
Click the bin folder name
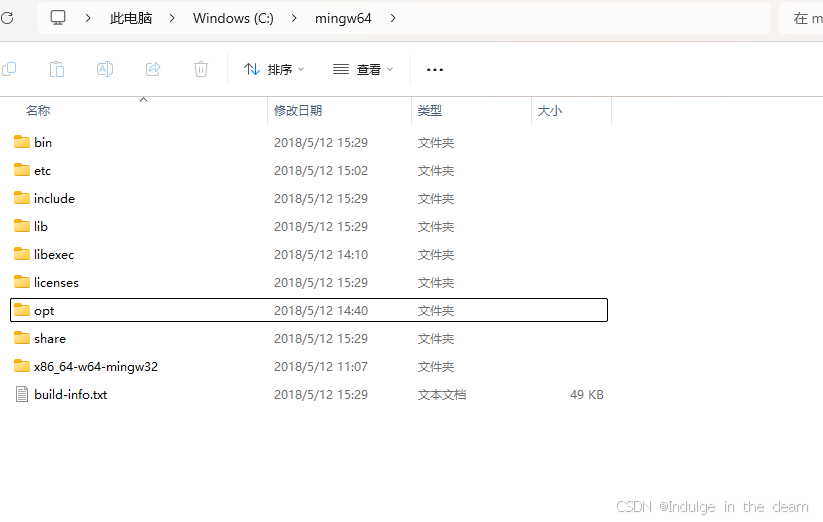point(43,142)
